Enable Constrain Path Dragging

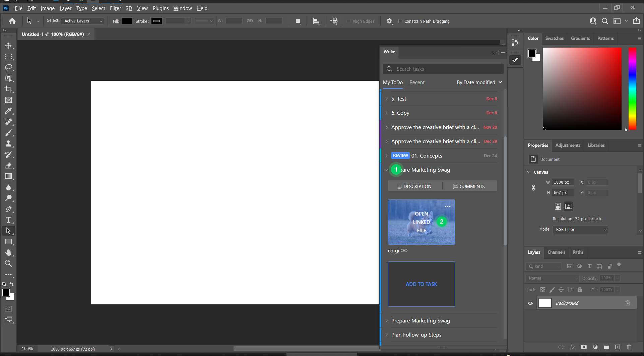[400, 21]
